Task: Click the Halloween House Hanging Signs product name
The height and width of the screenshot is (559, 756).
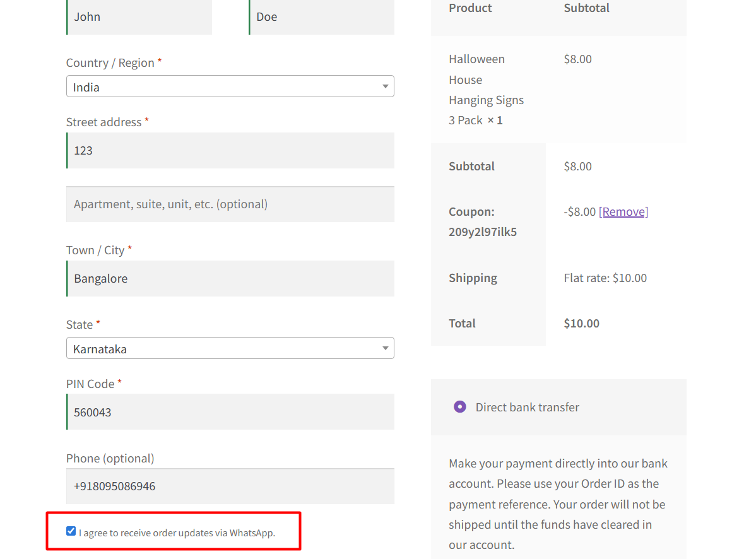Action: point(486,90)
